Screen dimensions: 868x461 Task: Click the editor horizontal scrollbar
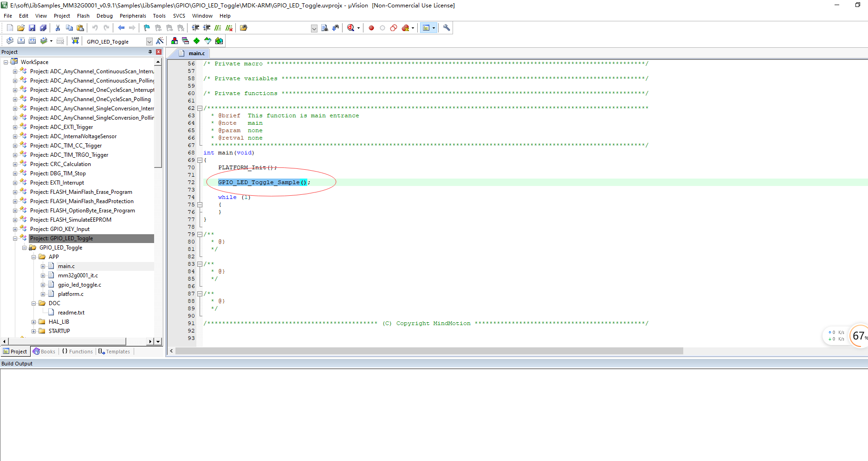[429, 351]
